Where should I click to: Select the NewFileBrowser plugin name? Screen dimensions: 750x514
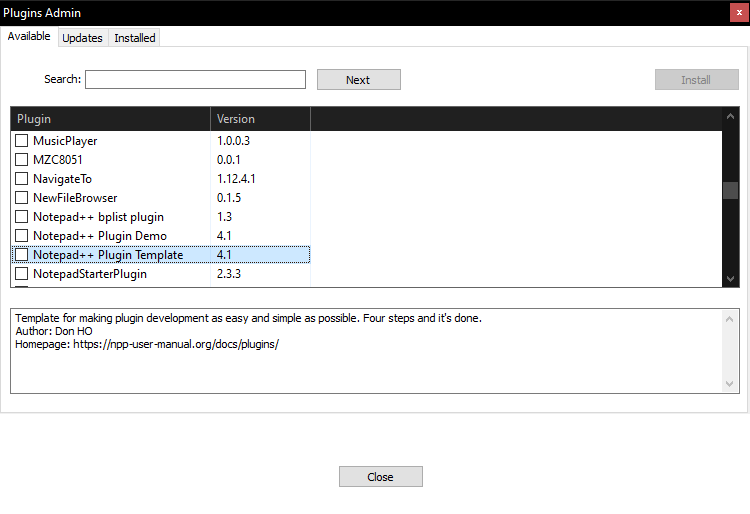[x=75, y=198]
